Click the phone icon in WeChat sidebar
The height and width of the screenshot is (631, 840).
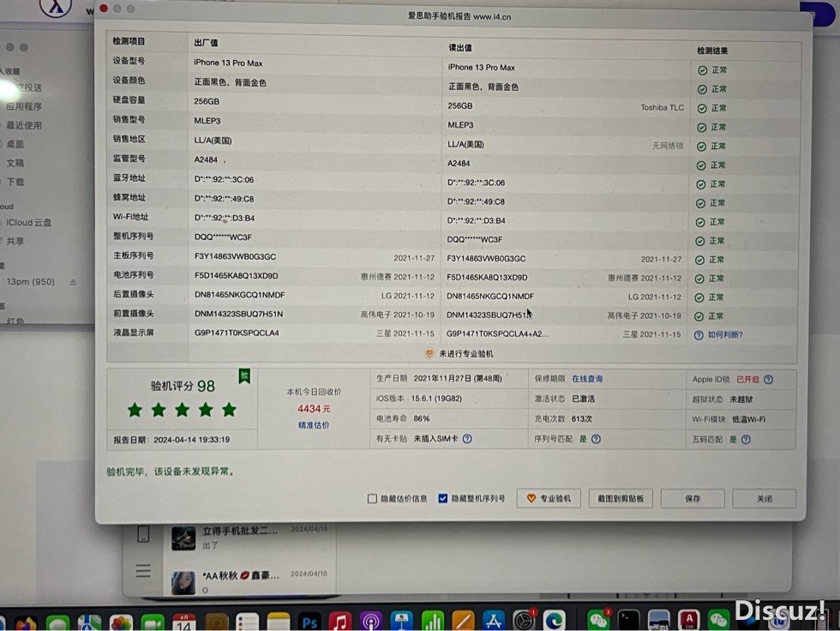144,533
